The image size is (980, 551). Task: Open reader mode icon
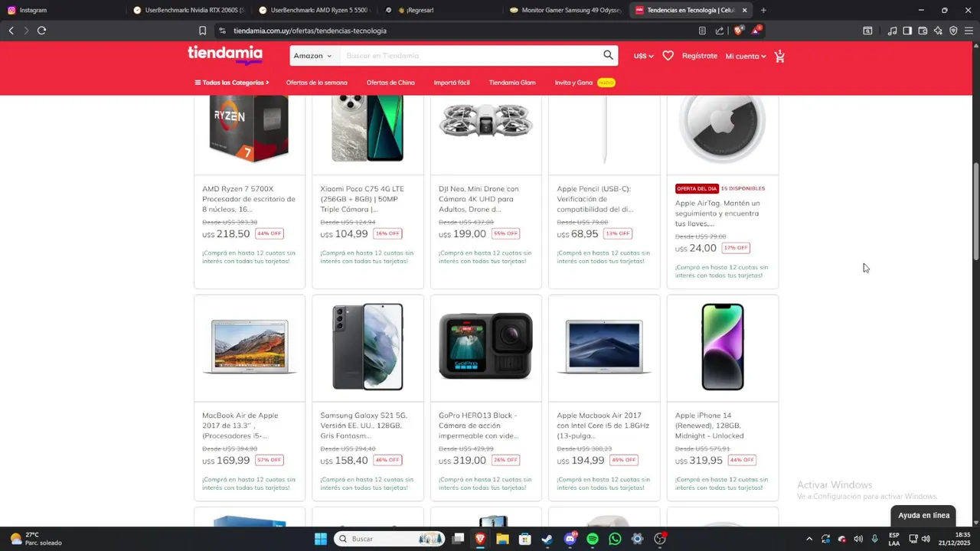coord(702,31)
